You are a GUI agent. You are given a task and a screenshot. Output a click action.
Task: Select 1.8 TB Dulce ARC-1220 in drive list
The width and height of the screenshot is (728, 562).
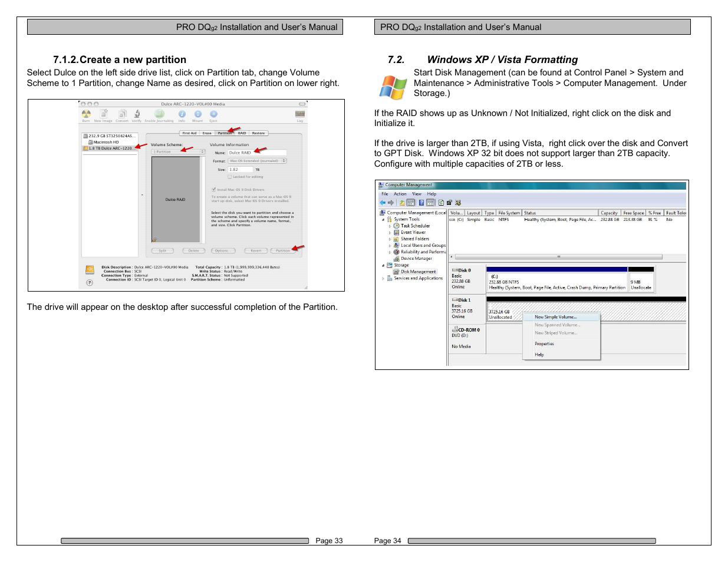click(110, 148)
